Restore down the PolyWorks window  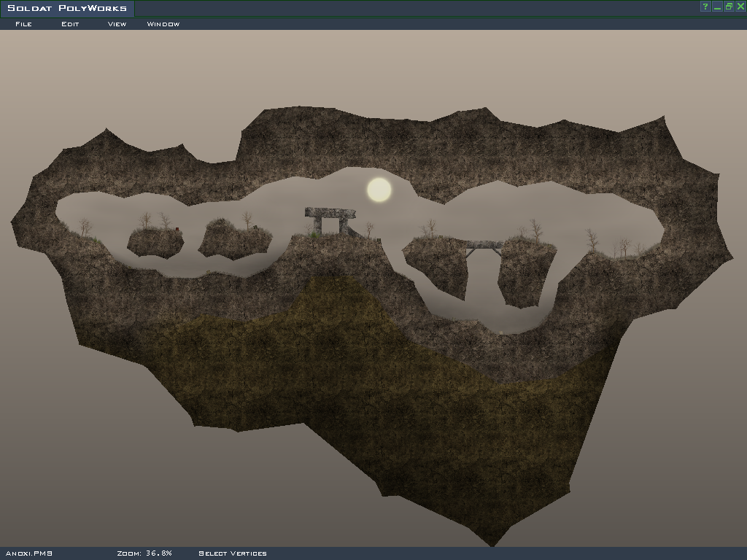729,7
